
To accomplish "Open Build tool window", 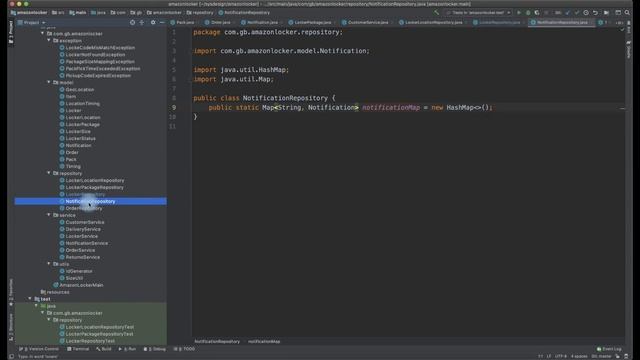I will pos(104,349).
